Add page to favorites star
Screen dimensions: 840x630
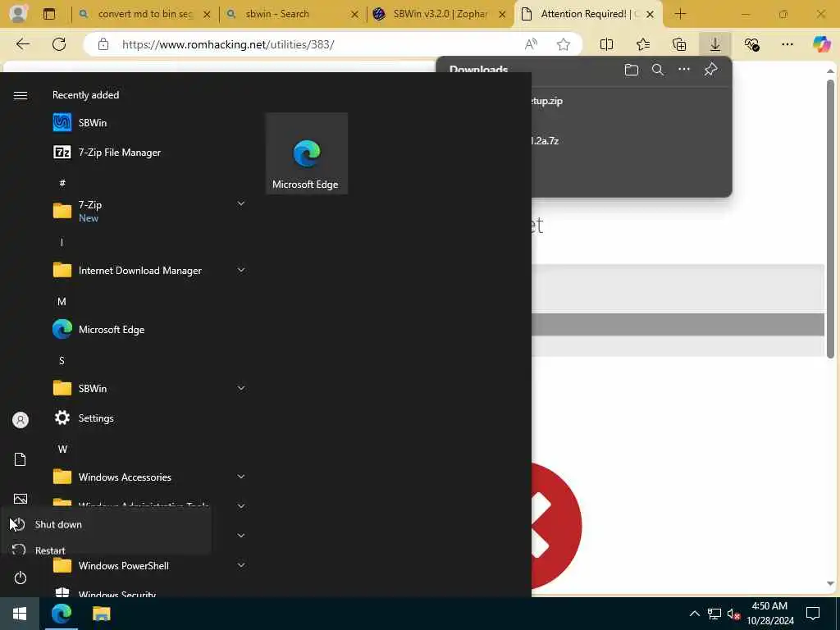(563, 44)
